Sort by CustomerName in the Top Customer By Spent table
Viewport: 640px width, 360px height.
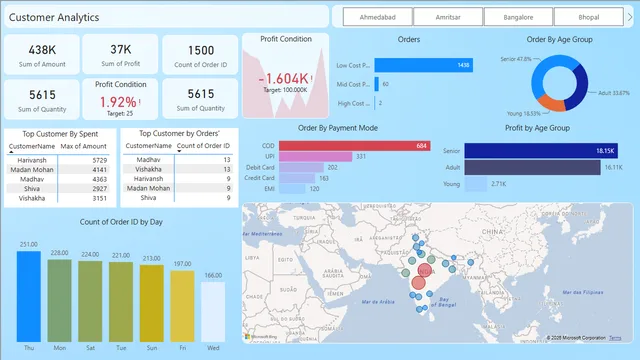click(x=32, y=146)
